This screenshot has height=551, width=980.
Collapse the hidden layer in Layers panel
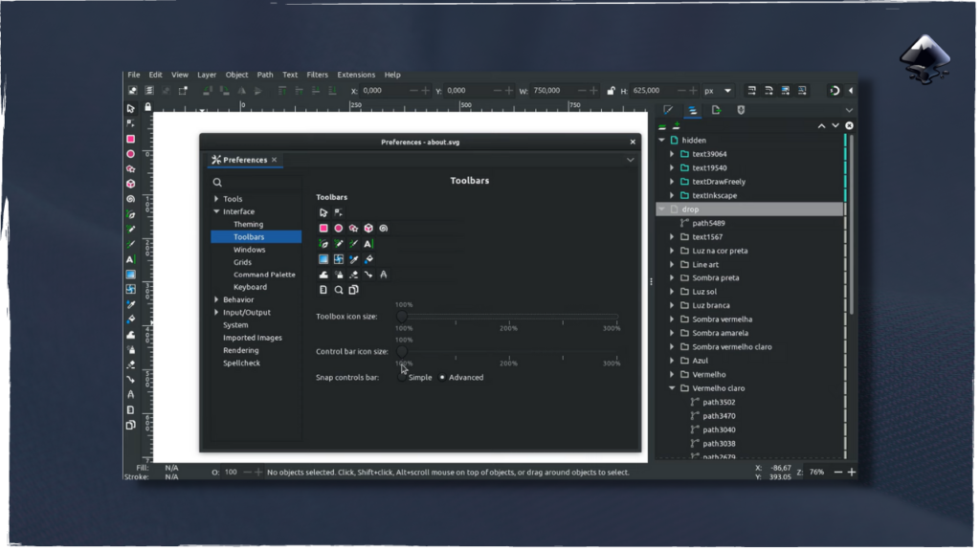(662, 141)
